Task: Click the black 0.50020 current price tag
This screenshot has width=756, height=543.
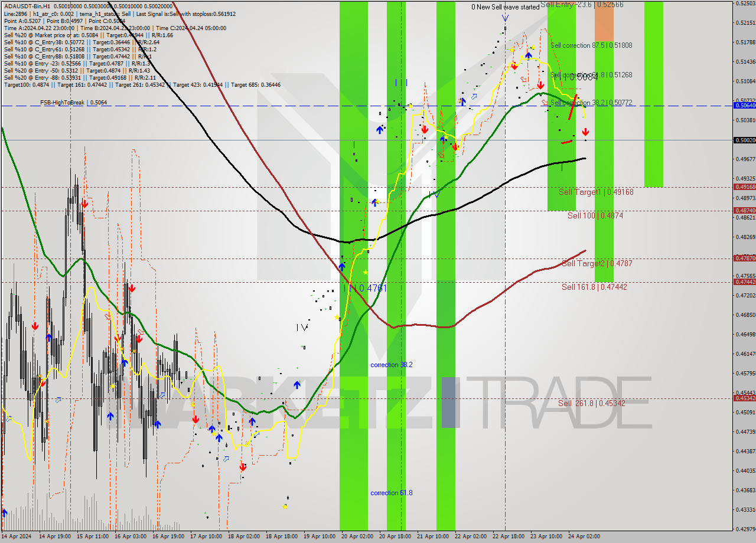Action: tap(744, 140)
